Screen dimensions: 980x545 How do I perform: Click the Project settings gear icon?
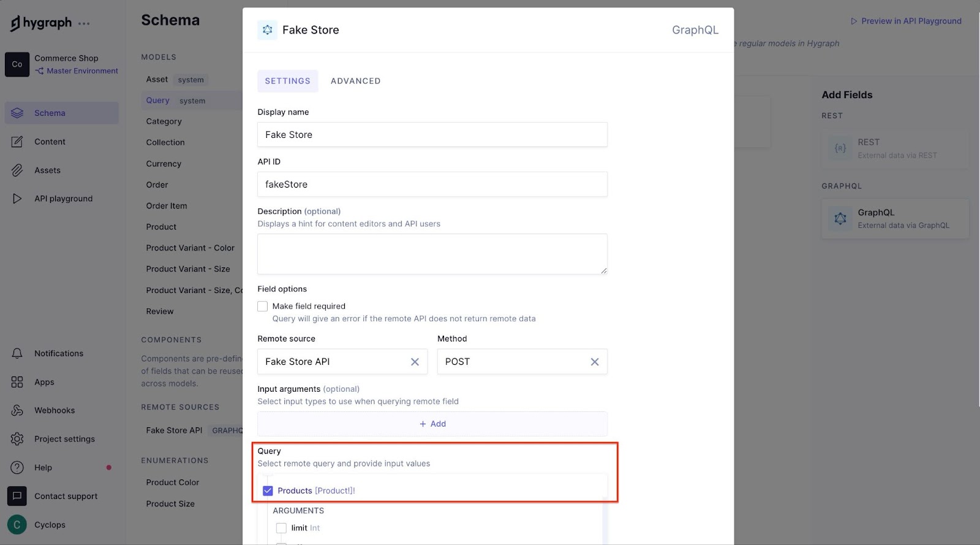click(17, 439)
